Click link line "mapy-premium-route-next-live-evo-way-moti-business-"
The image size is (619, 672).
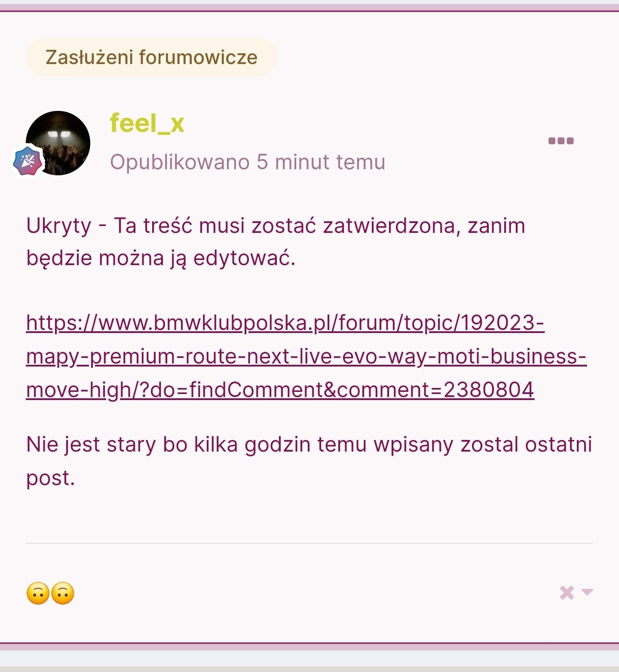point(306,356)
